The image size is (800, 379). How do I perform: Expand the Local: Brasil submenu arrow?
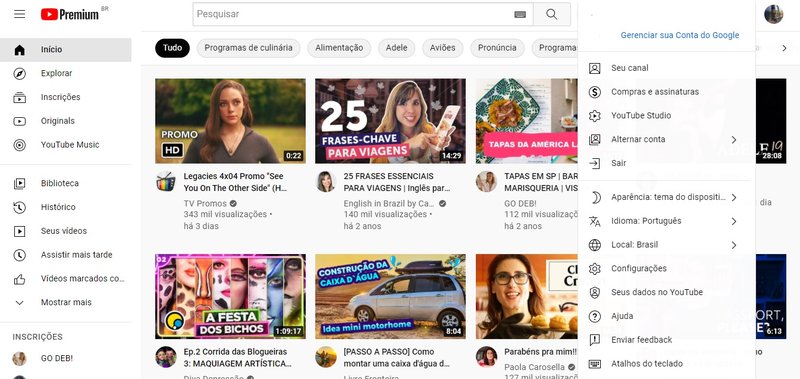click(x=734, y=245)
